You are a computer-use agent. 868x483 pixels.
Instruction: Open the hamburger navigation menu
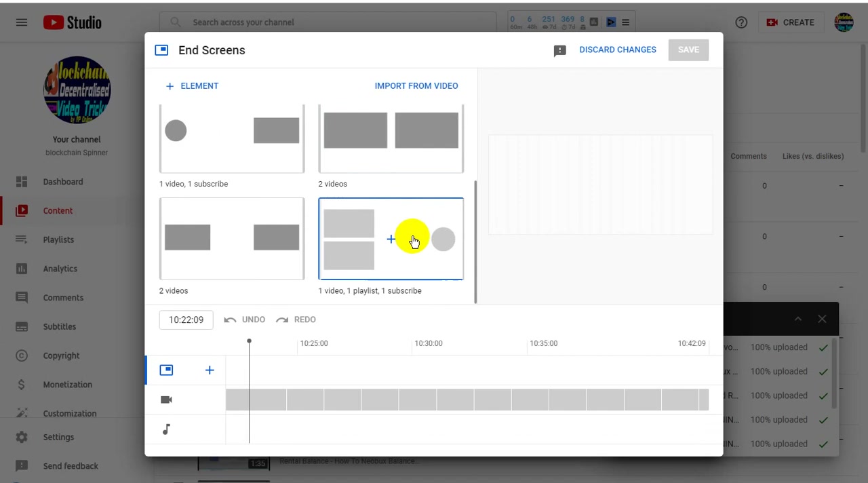pyautogui.click(x=22, y=22)
